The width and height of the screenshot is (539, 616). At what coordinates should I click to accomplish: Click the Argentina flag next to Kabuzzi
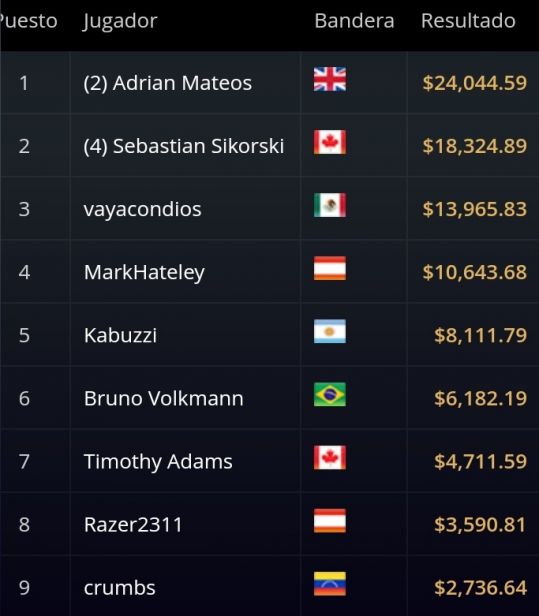click(x=330, y=331)
